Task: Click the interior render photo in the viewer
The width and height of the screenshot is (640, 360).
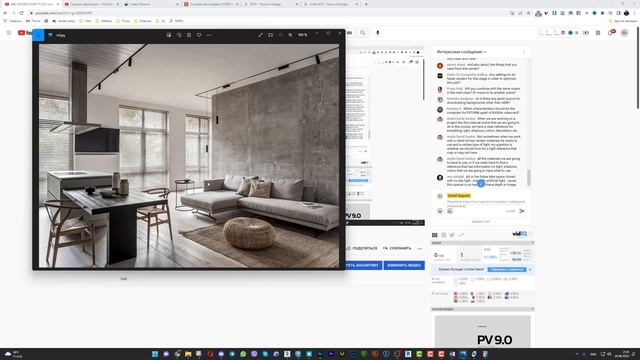Action: tap(189, 156)
